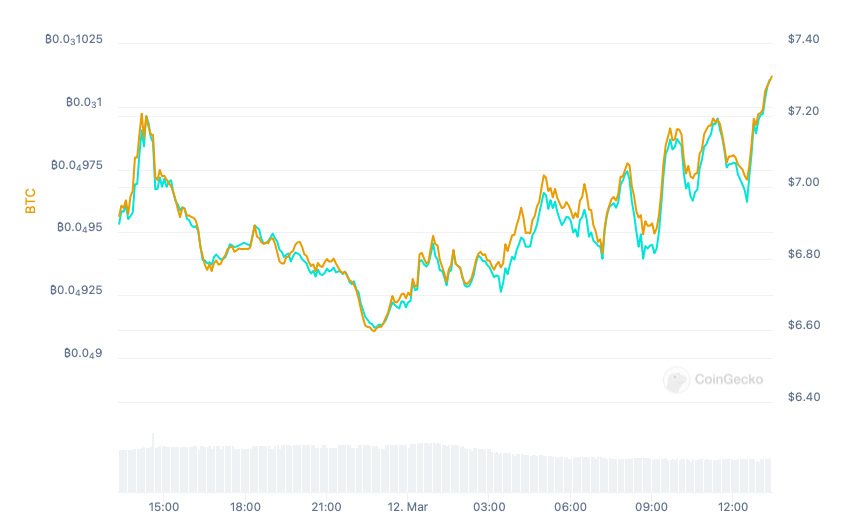This screenshot has height=532, width=854.
Task: Click the CoinGecko gecko logo icon
Action: click(677, 379)
